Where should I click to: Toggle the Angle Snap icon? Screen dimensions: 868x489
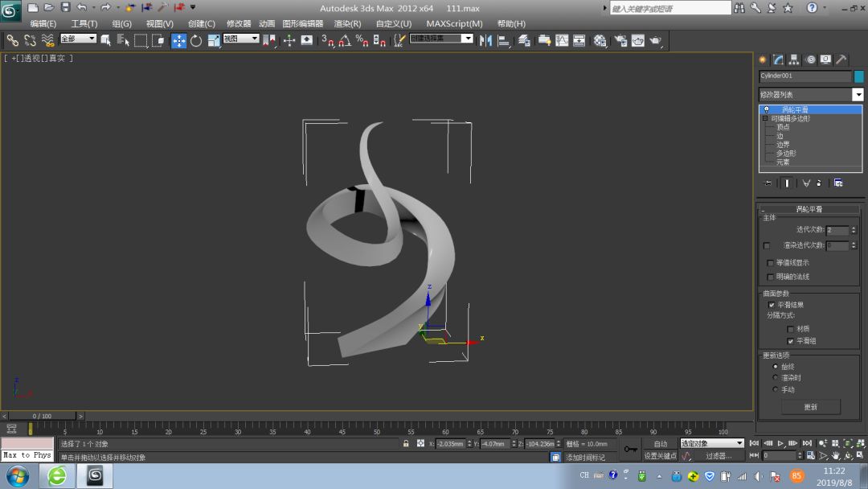point(345,40)
